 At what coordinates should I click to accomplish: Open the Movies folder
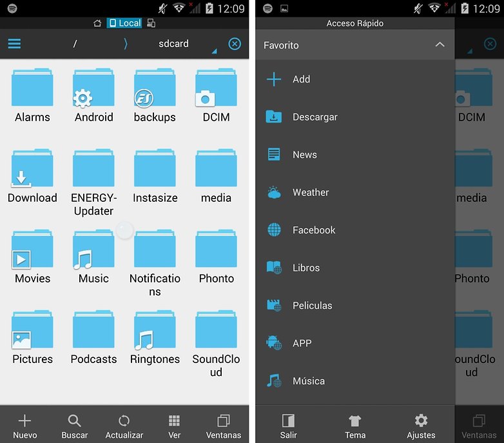(x=32, y=257)
